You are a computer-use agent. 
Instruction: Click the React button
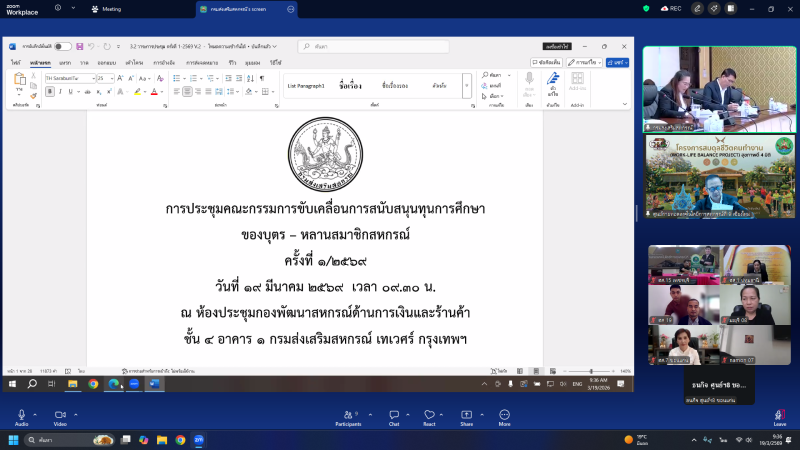tap(429, 414)
